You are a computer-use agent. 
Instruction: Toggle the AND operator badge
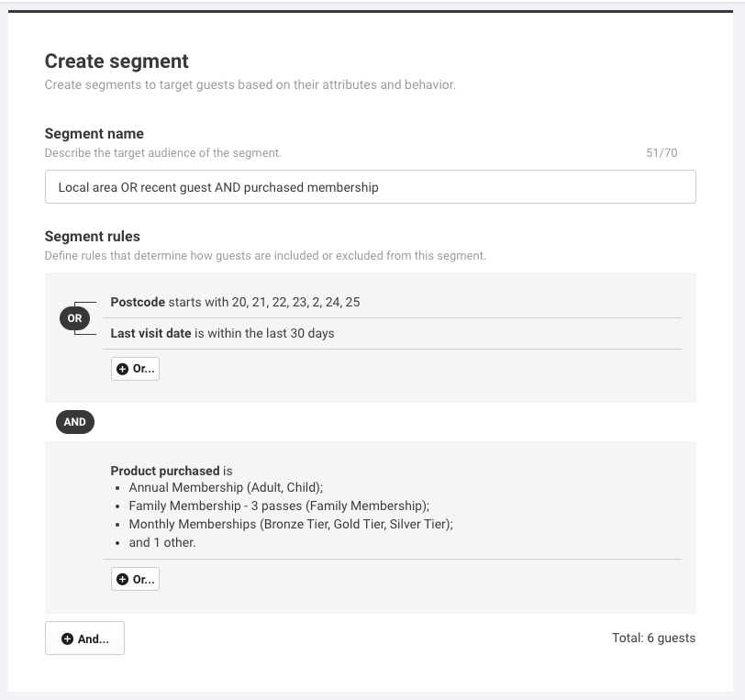tap(75, 422)
